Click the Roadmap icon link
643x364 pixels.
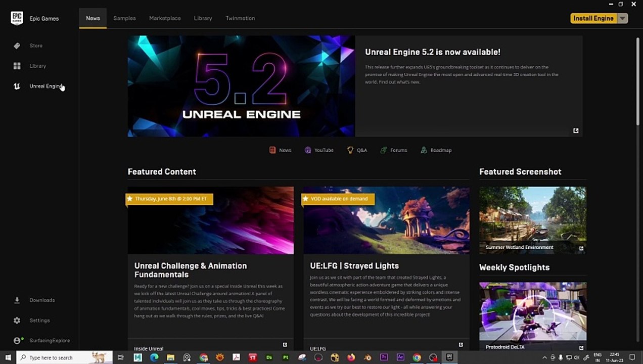424,150
